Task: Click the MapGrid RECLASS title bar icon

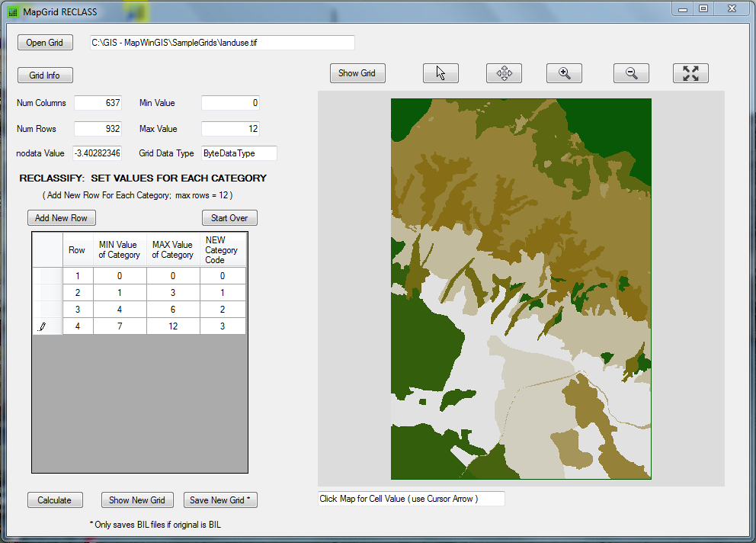Action: pyautogui.click(x=13, y=12)
